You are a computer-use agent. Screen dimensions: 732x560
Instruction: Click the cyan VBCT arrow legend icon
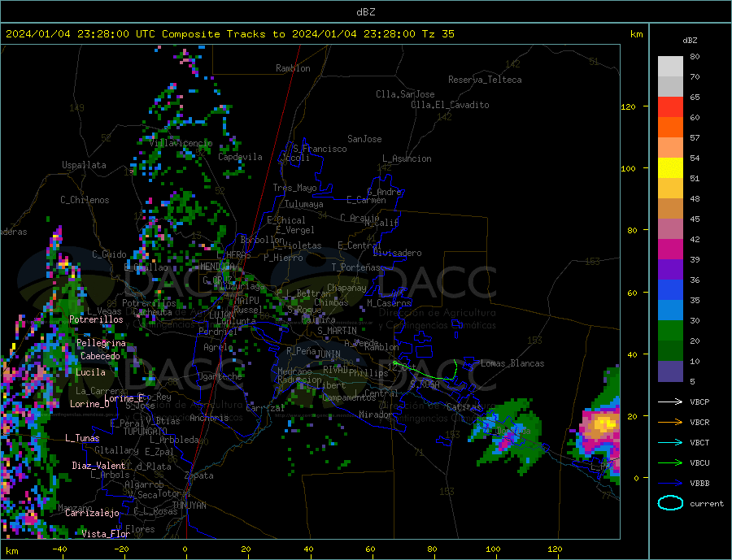point(670,442)
